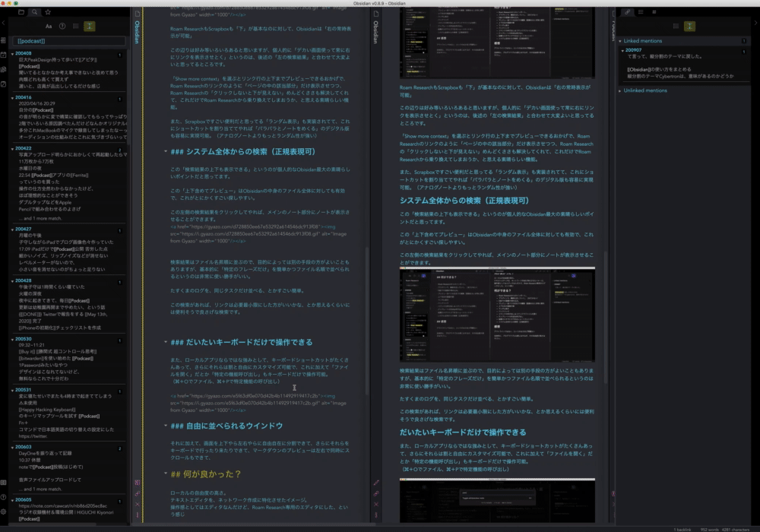Image resolution: width=760 pixels, height=532 pixels.
Task: Collapse the 200408 search result
Action: click(x=13, y=55)
